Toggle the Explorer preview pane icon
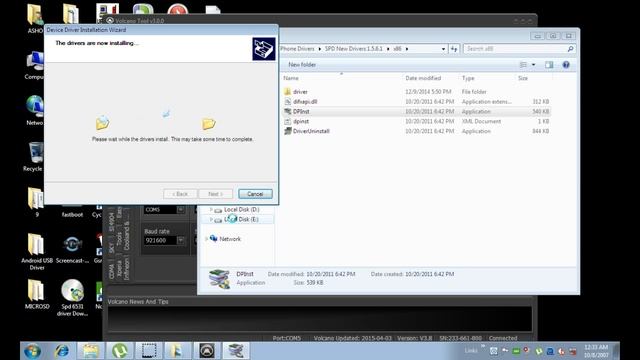 (549, 65)
